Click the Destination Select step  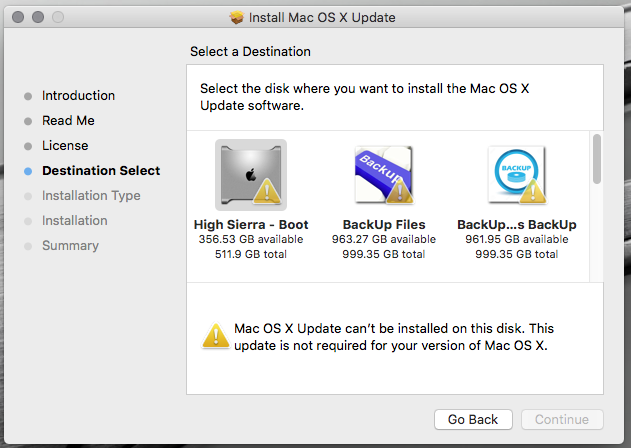pos(101,171)
